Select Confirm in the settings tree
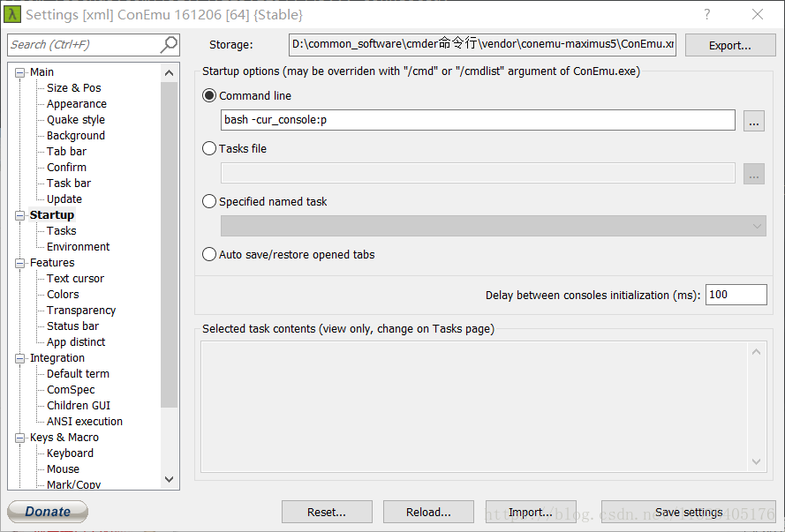 coord(66,168)
